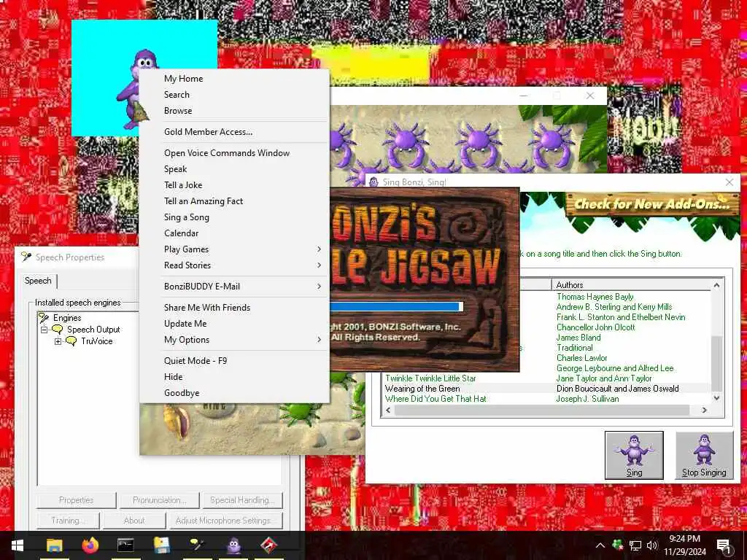Select the song Wearing of the Green
The width and height of the screenshot is (747, 560).
point(422,389)
